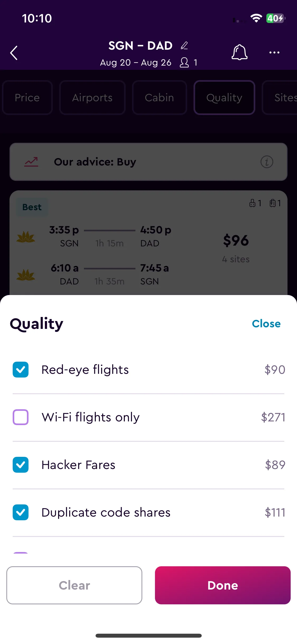Tap the back arrow icon
Screen dimensions: 297x644
(x=14, y=53)
